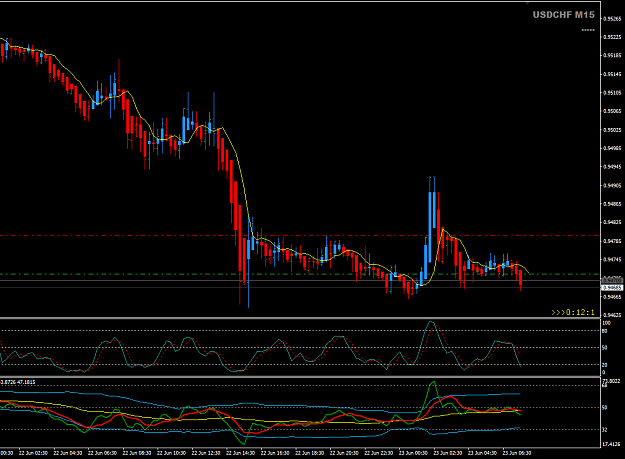625x459 pixels.
Task: Select the 0.94625 price scale label
Action: coord(613,315)
